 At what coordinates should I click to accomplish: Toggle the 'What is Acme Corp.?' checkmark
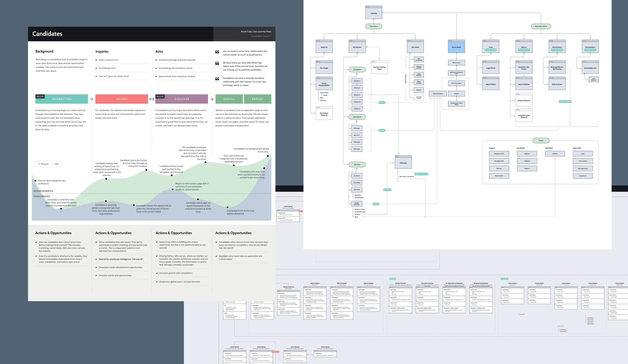[x=96, y=60]
